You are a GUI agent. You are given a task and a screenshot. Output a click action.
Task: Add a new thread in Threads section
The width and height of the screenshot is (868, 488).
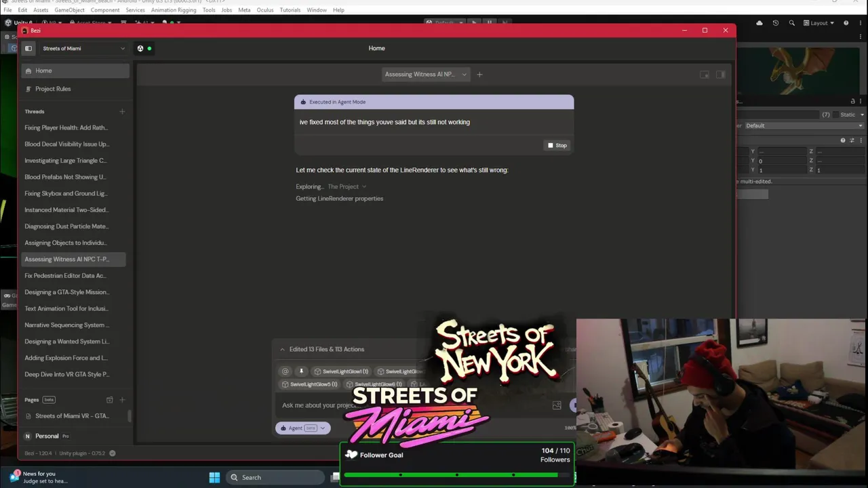122,111
